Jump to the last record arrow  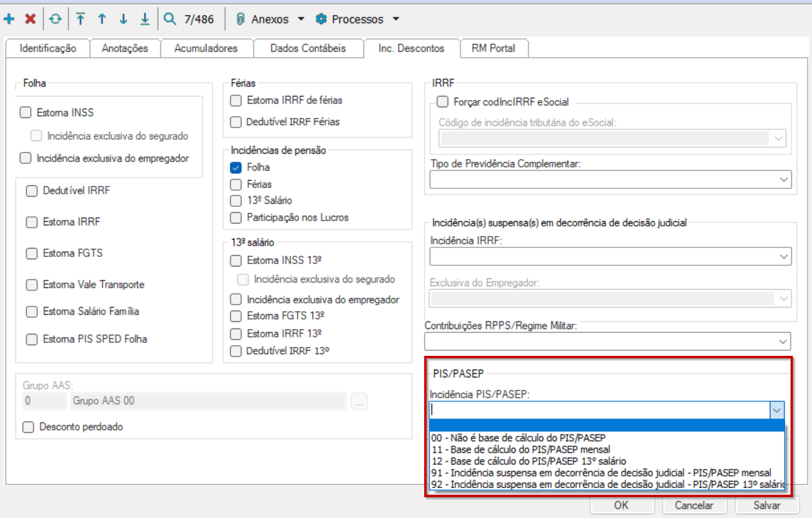point(145,20)
